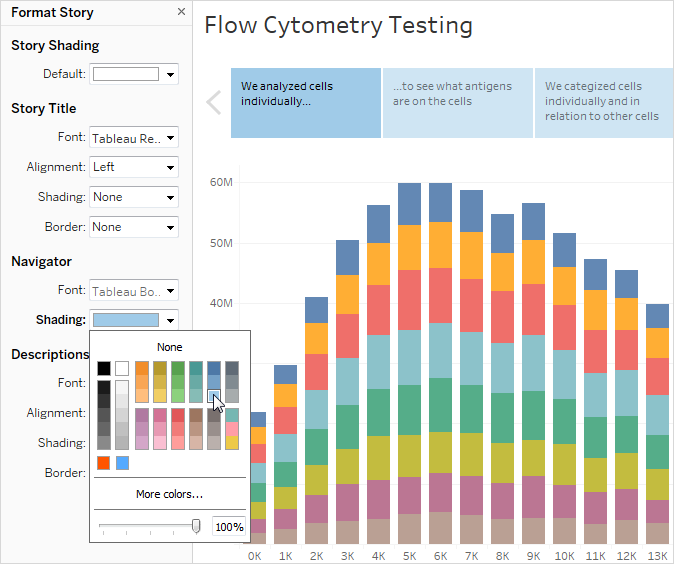
Task: Close the Format Story pane
Action: point(181,12)
